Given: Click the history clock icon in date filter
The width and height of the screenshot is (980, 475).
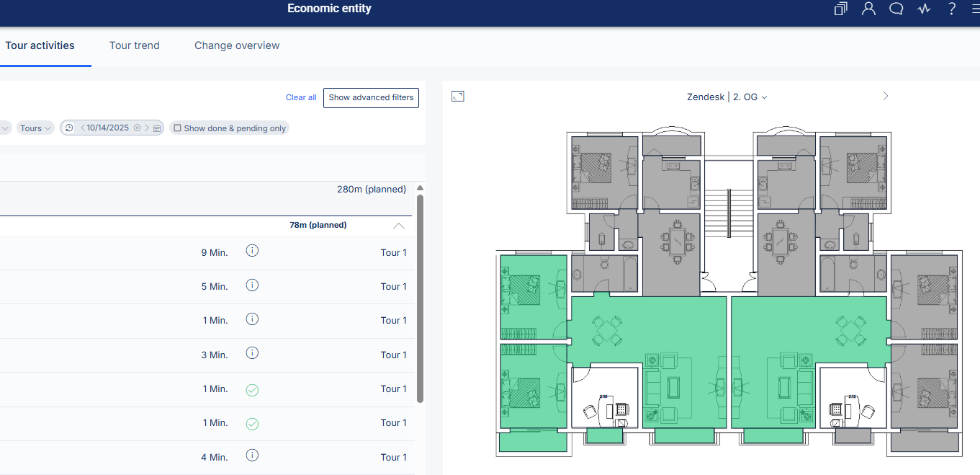Looking at the screenshot, I should coord(69,128).
